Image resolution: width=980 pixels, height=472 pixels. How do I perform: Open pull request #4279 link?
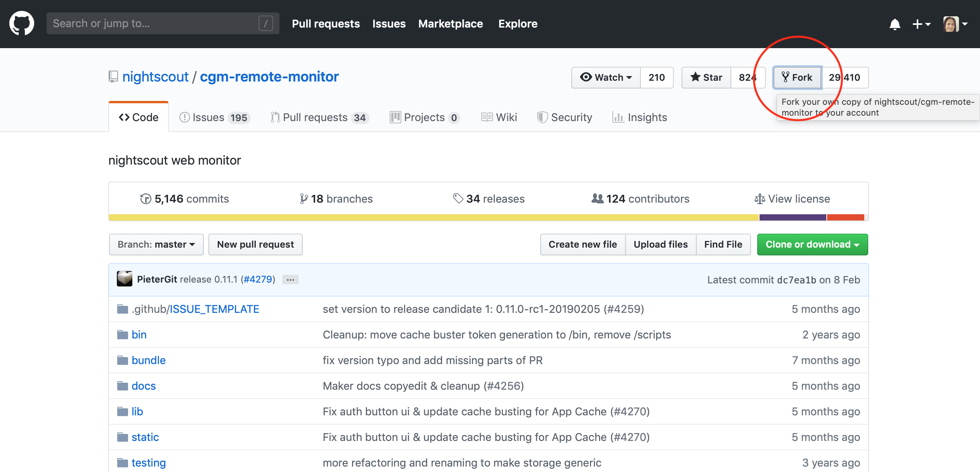[x=258, y=279]
